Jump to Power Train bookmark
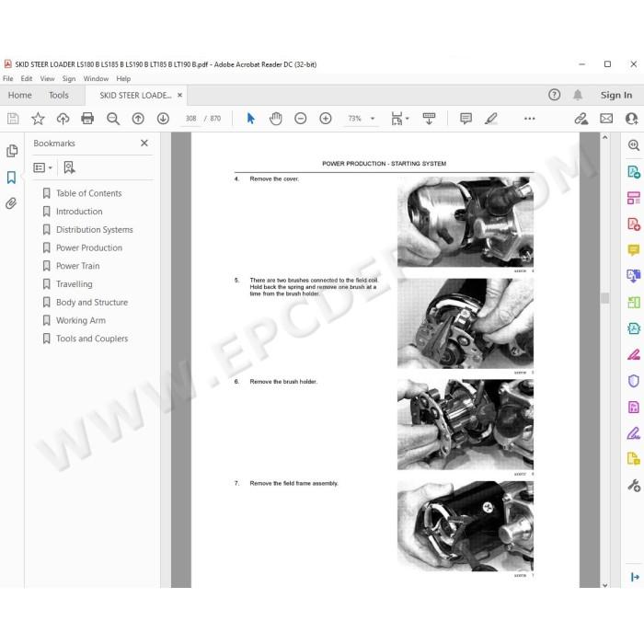Screen dimensions: 644x644 77,266
